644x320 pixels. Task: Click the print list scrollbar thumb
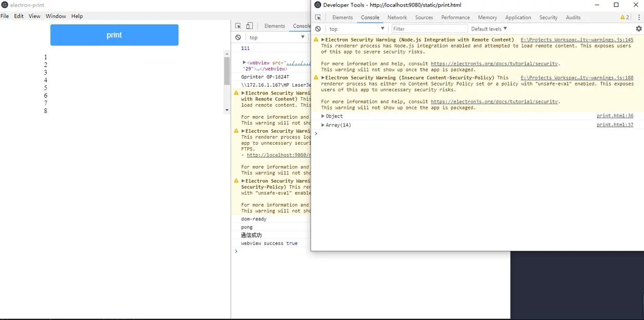pos(227,71)
